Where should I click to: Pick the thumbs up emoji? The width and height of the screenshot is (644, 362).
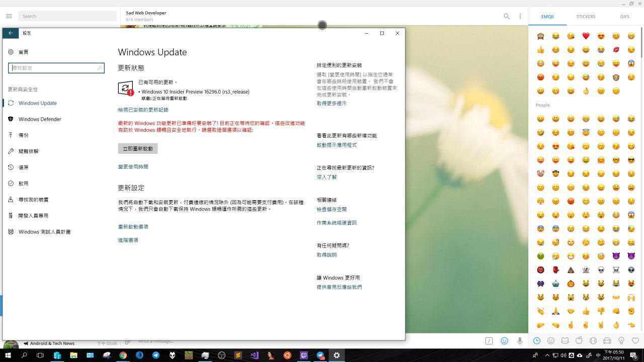click(540, 50)
